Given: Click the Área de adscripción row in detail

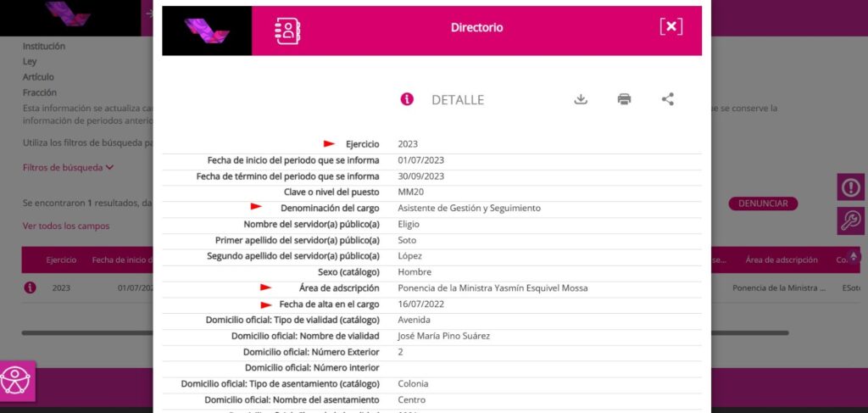Looking at the screenshot, I should (x=492, y=288).
